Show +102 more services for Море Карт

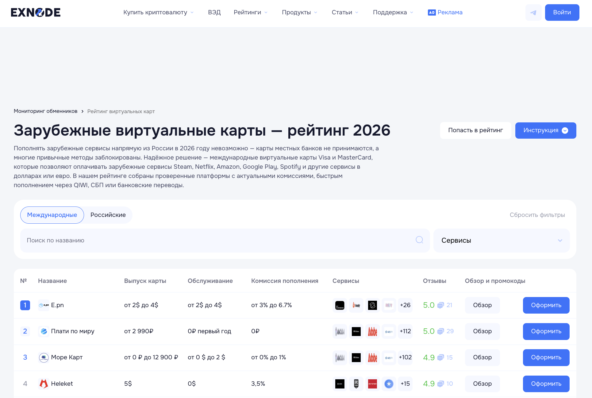coord(405,358)
